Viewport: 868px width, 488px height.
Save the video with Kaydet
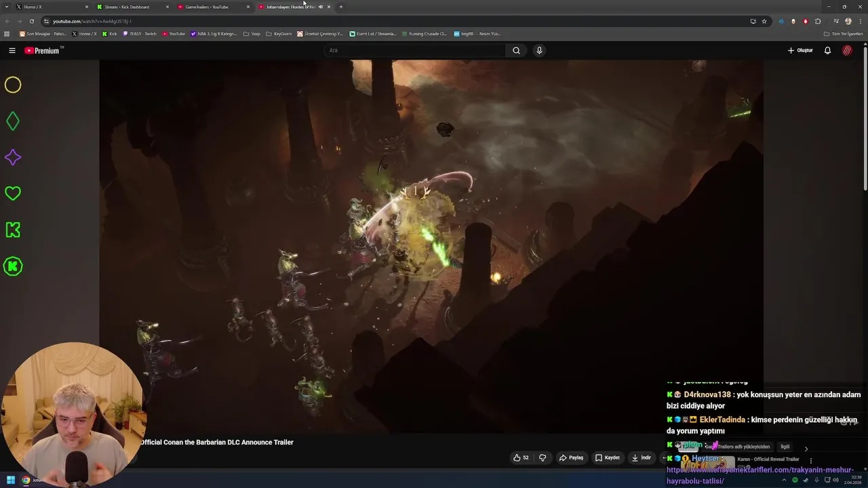(x=607, y=457)
